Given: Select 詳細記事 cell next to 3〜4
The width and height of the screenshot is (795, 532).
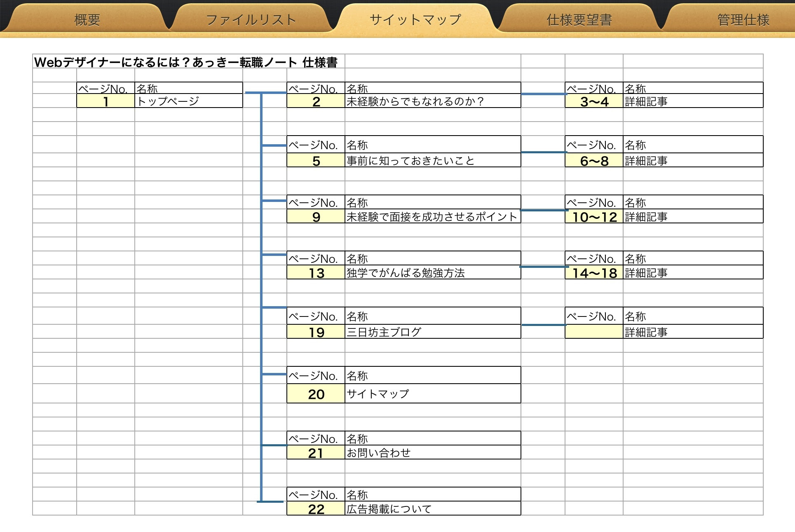Looking at the screenshot, I should 693,101.
